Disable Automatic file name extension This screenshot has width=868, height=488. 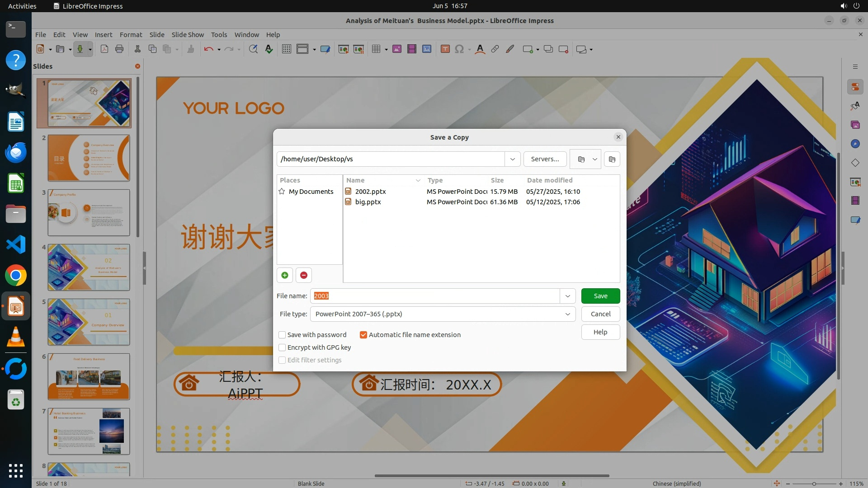tap(363, 335)
